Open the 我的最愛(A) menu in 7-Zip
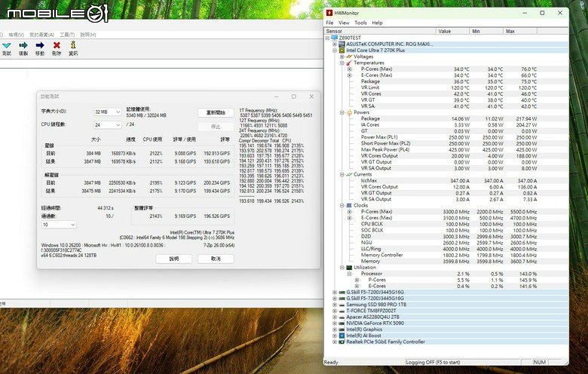Image resolution: width=588 pixels, height=374 pixels. tap(42, 35)
